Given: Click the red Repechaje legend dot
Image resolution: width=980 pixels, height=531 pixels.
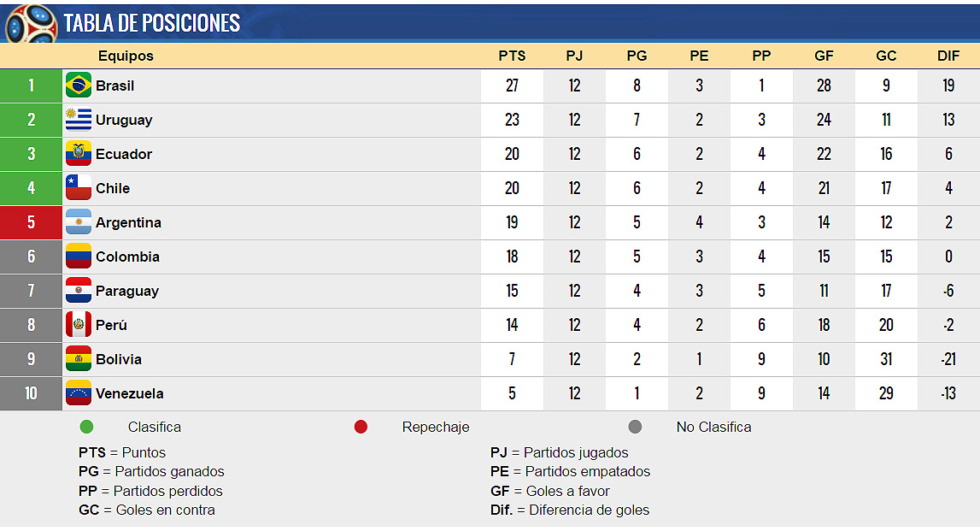Looking at the screenshot, I should coord(361,427).
